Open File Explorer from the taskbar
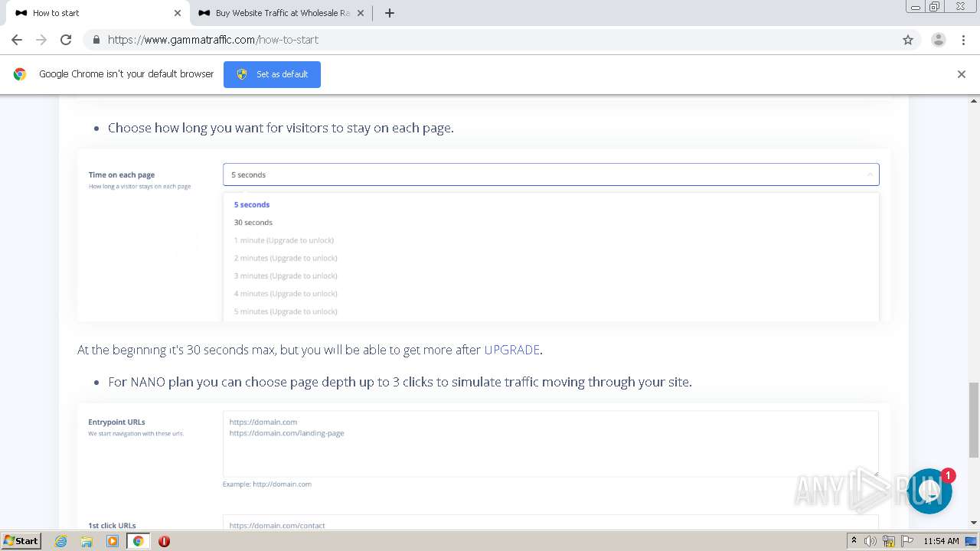Screen dimensions: 980x551 tap(87, 541)
